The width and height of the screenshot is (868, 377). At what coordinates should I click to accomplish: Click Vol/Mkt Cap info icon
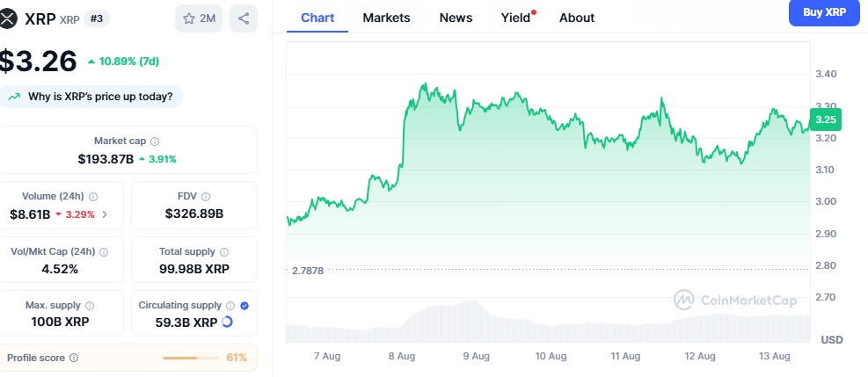(x=104, y=252)
